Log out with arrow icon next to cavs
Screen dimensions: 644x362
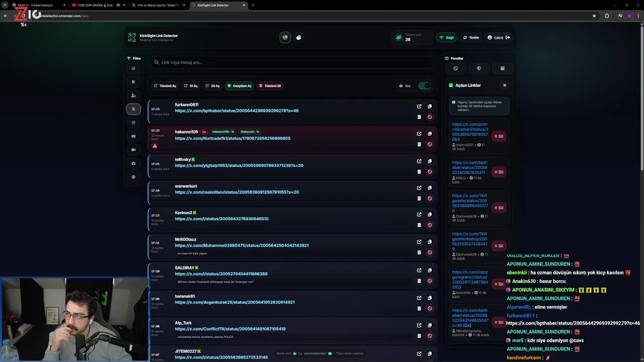508,37
